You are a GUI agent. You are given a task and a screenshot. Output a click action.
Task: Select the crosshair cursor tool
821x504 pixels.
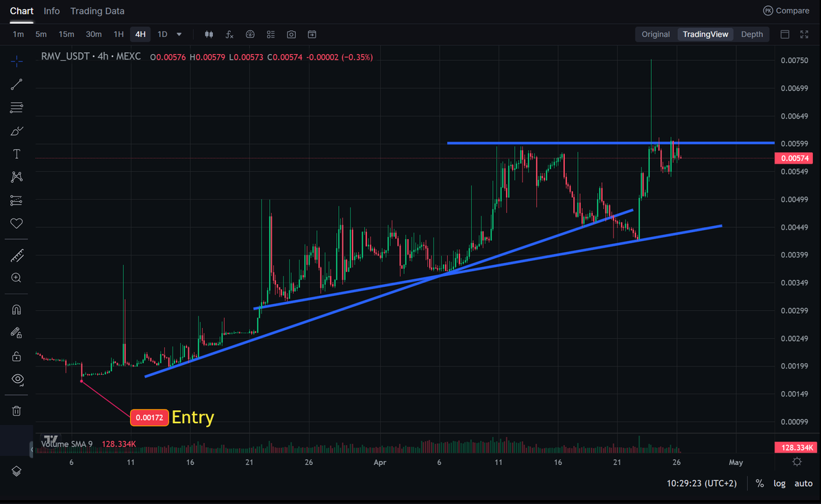[x=16, y=61]
